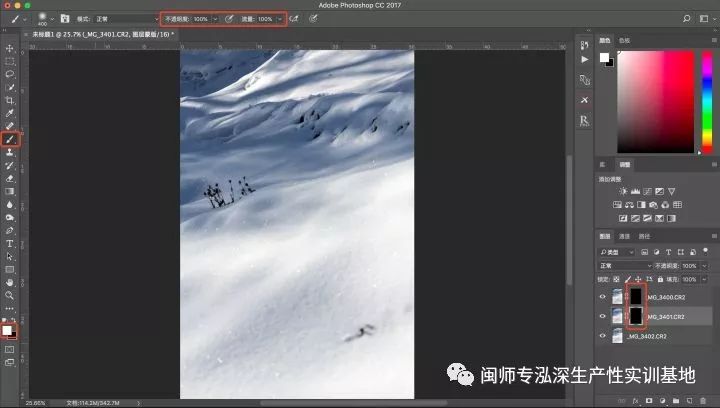Open the layer blend mode dropdown
Viewport: 720px width, 408px height.
(x=625, y=266)
